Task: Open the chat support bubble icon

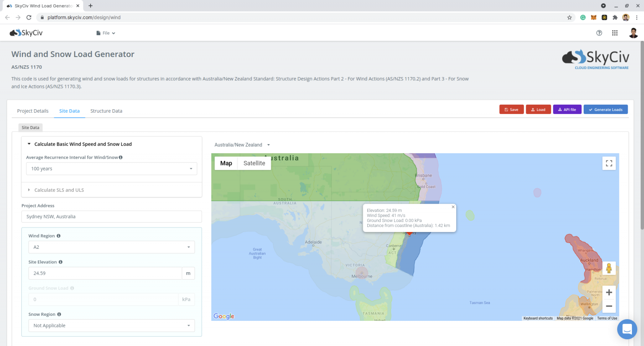Action: tap(627, 329)
